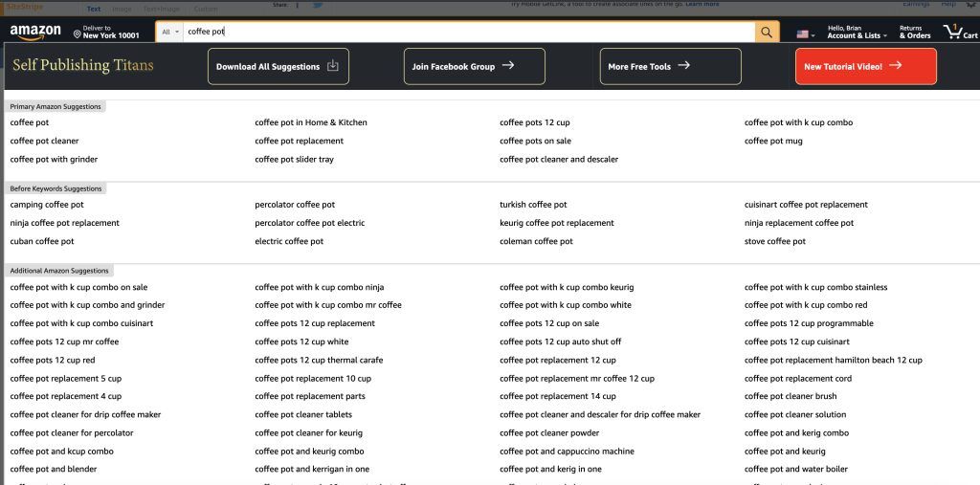The height and width of the screenshot is (485, 980).
Task: Select "coffee pot replacement hamilton beach 12 cup"
Action: click(x=834, y=360)
